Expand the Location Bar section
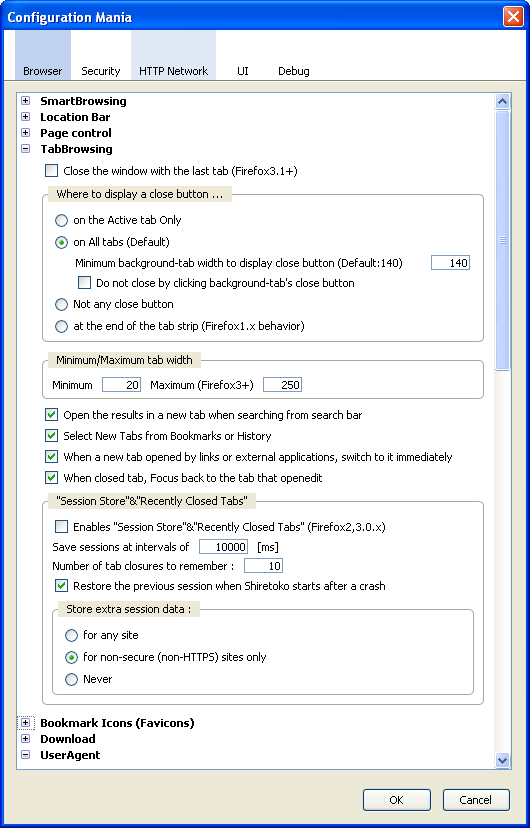This screenshot has height=828, width=530. [25, 117]
